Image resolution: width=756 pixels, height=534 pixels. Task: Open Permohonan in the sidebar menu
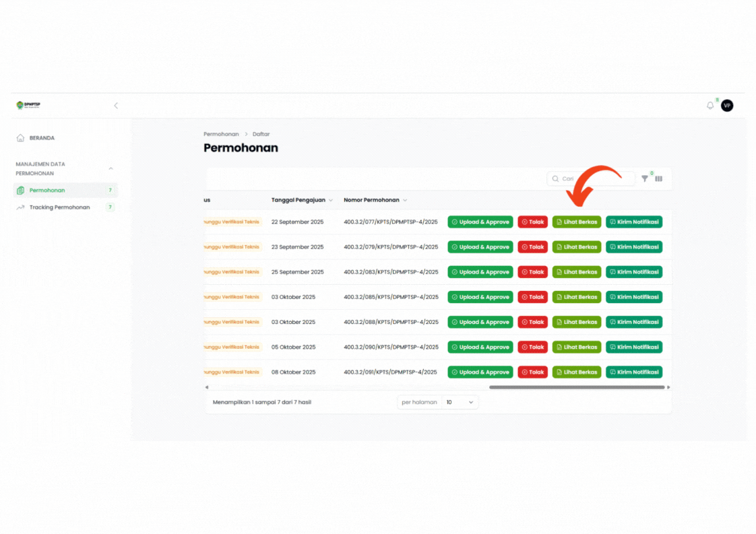(47, 191)
